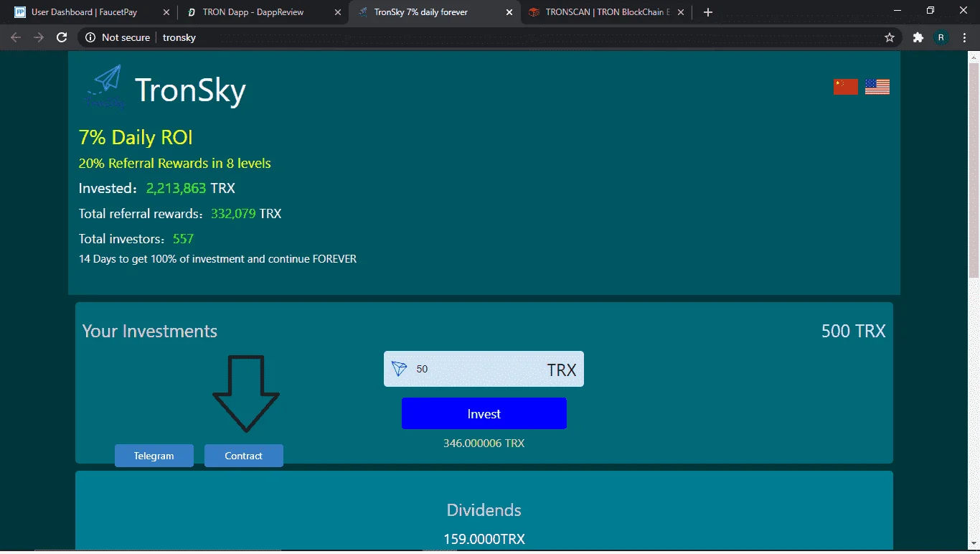This screenshot has width=980, height=554.
Task: Open the Chrome three-dot menu
Action: point(963,37)
